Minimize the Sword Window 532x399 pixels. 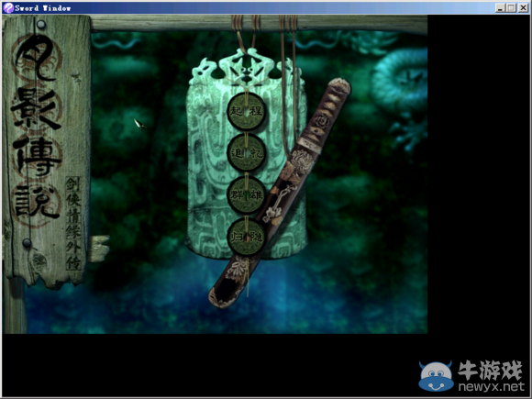tap(500, 8)
